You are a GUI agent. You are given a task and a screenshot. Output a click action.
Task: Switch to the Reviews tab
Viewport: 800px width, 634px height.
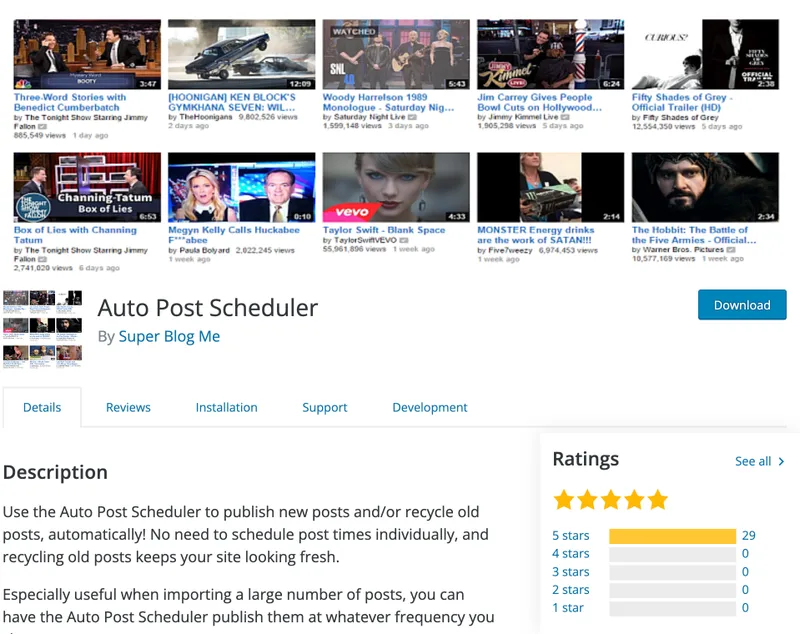[128, 408]
